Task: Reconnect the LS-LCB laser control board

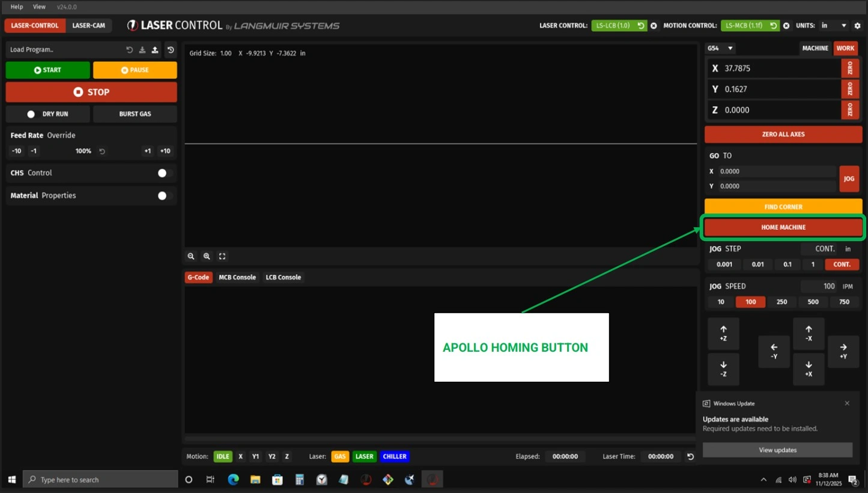Action: coord(641,26)
